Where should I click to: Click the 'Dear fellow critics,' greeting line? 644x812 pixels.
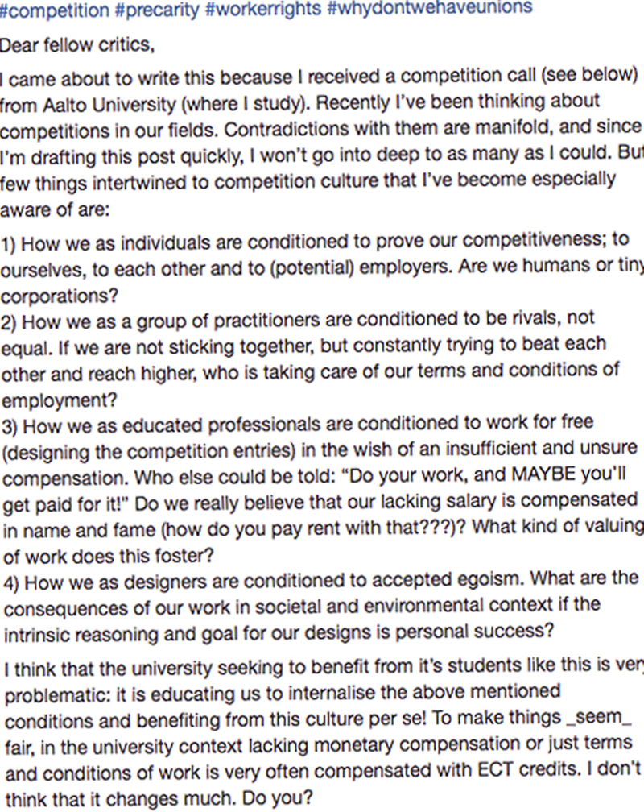[77, 46]
